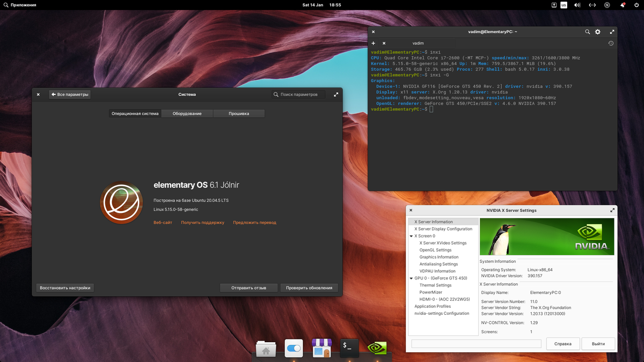The image size is (644, 362).
Task: Open the network indicator in top panel
Action: pos(592,5)
